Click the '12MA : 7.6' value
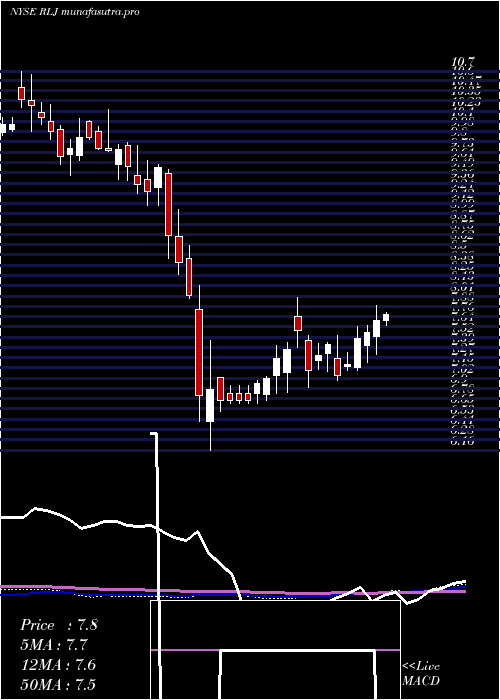The image size is (500, 700). pos(58,665)
